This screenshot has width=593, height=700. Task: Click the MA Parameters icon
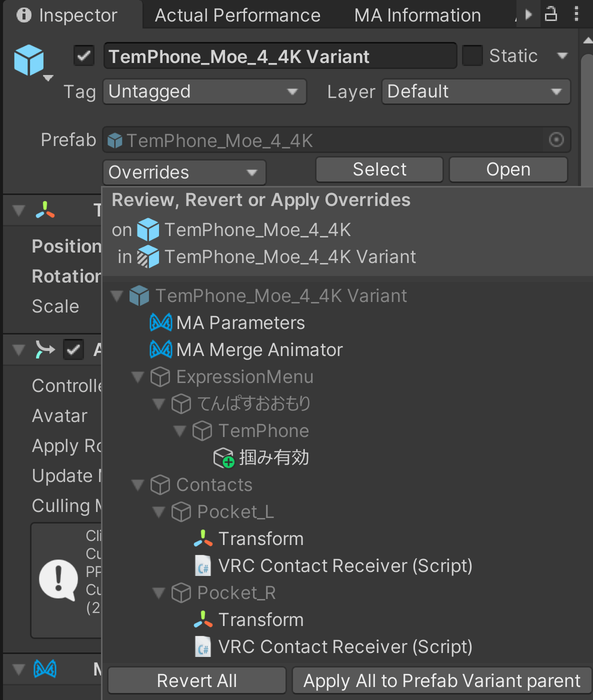click(x=161, y=322)
